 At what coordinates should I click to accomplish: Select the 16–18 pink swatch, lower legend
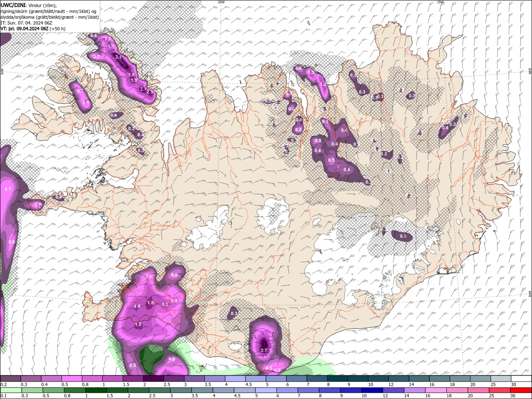(436, 390)
